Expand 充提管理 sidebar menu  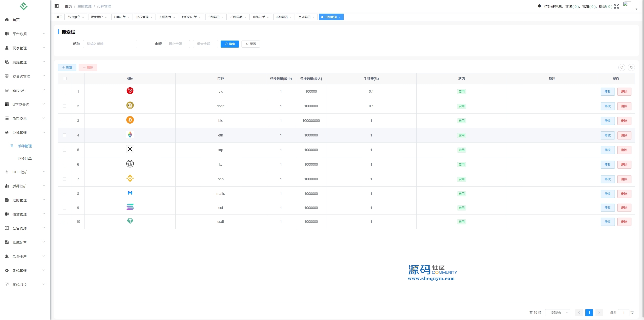point(25,62)
